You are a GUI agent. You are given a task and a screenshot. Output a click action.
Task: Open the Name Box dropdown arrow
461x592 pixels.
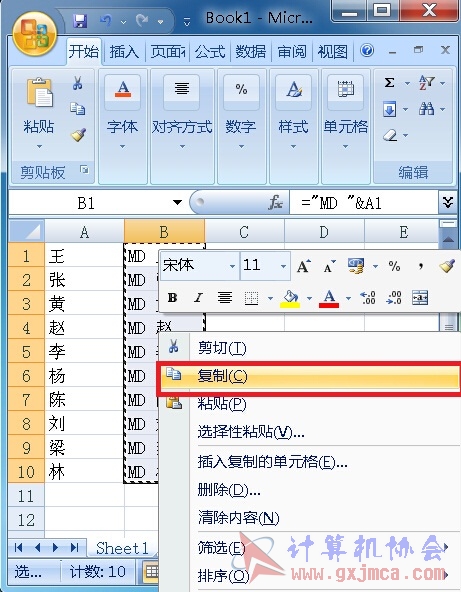pos(177,203)
